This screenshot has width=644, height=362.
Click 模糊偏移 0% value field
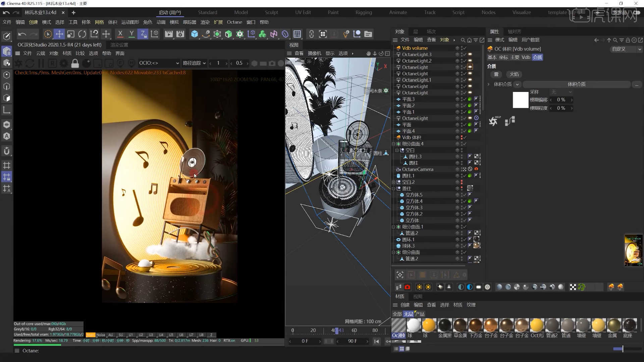561,100
